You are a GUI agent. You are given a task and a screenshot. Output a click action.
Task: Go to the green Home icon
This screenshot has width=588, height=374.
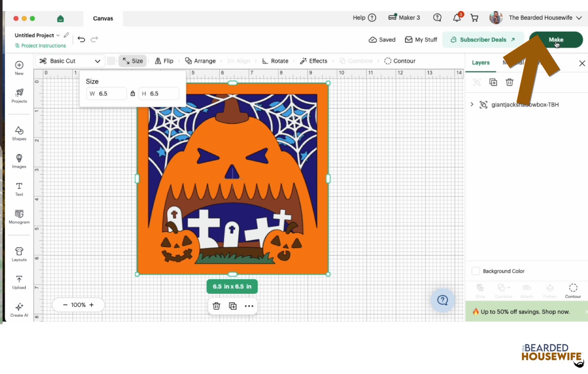pos(61,18)
